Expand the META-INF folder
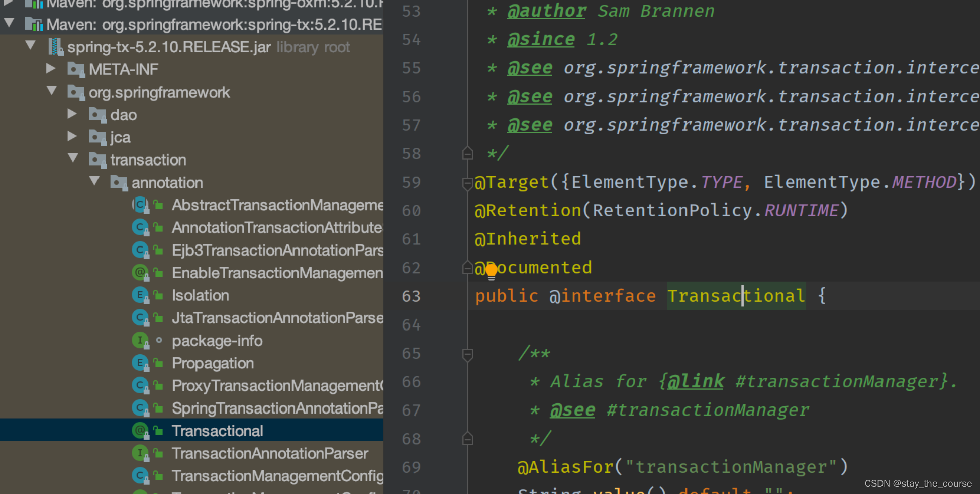This screenshot has height=494, width=980. [51, 68]
